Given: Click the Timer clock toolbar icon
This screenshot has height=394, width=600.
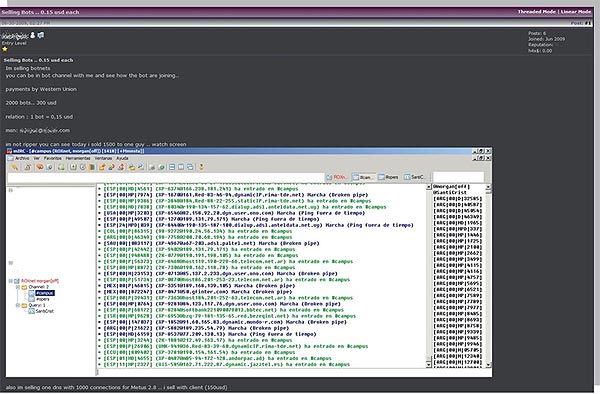Looking at the screenshot, I should click(x=83, y=167).
